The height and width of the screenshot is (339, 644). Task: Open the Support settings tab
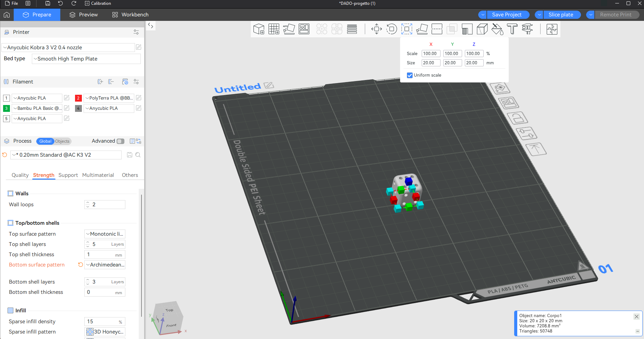[68, 175]
